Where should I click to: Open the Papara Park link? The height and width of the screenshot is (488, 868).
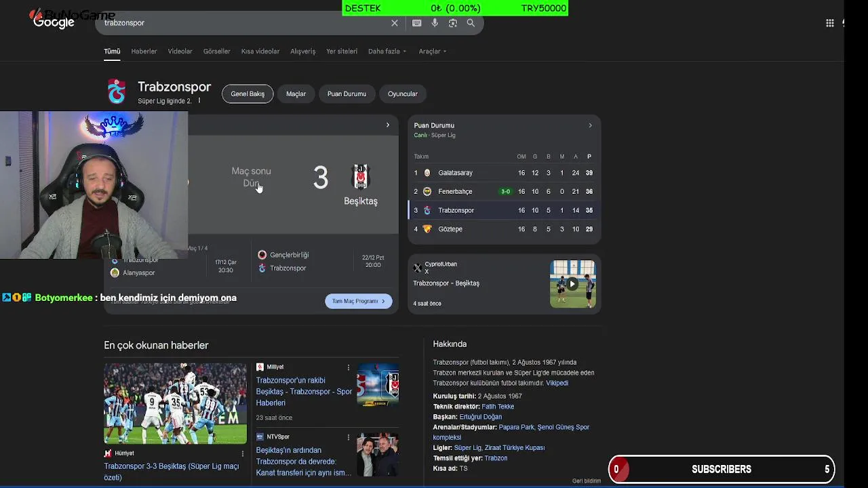(x=516, y=428)
